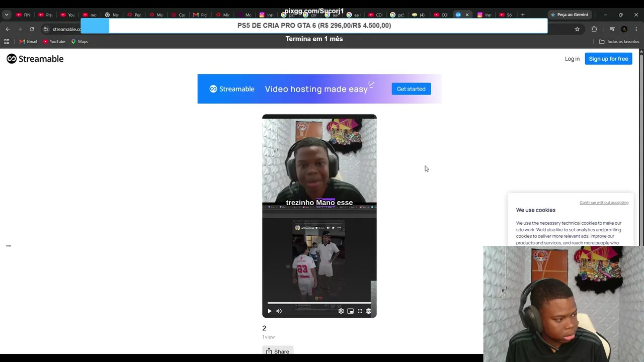Open the browser extensions menu

coord(594,29)
